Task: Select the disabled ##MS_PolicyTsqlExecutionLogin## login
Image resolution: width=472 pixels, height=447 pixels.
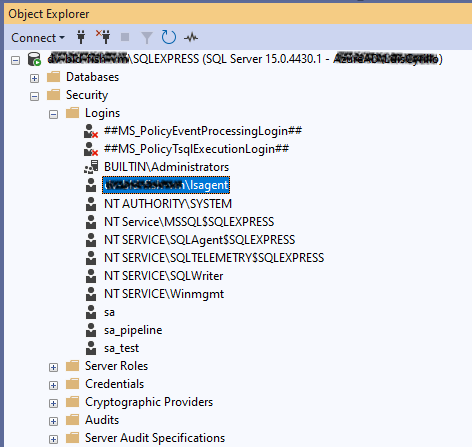Action: point(196,149)
